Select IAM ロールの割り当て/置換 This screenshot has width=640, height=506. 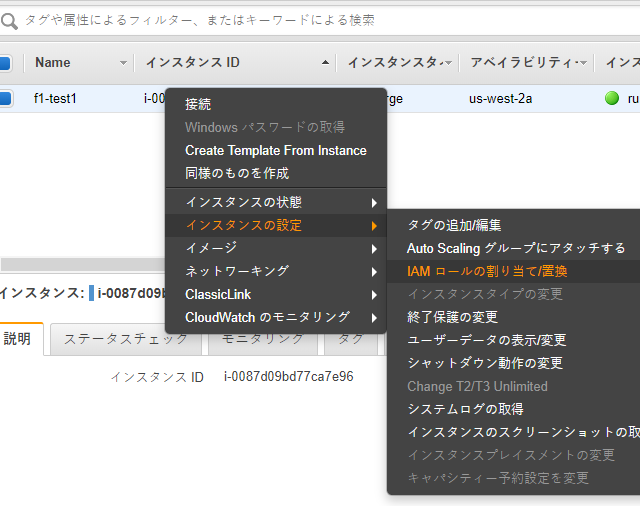(487, 271)
